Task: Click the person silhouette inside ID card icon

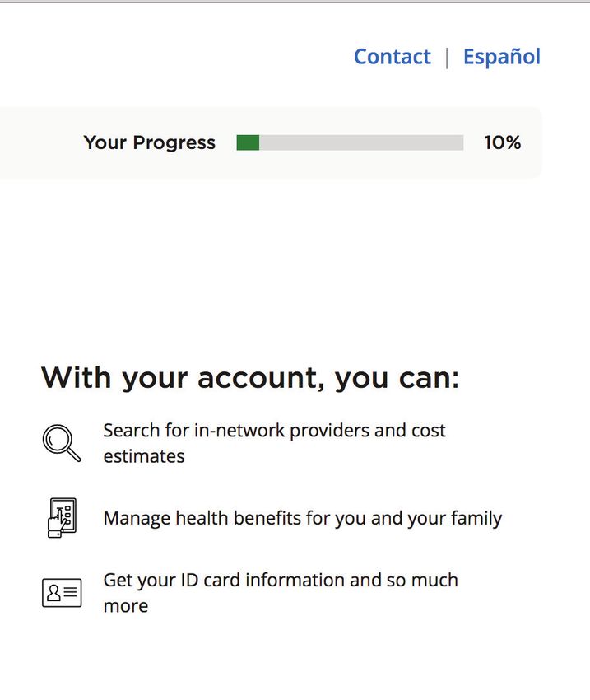Action: pyautogui.click(x=53, y=593)
